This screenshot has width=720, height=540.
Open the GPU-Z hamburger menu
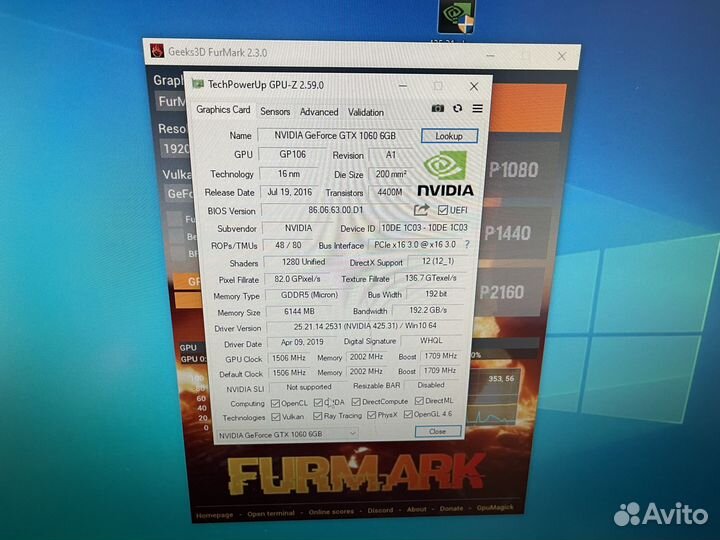[x=477, y=108]
